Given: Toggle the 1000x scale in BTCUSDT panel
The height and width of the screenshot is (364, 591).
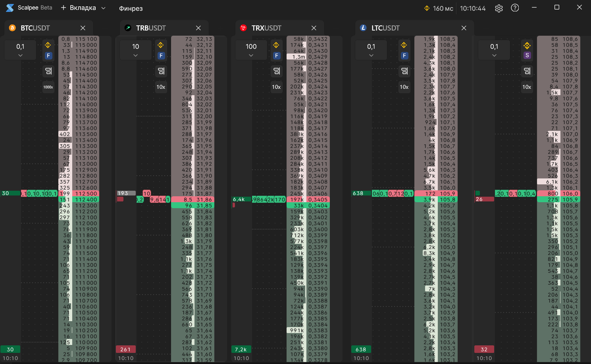Looking at the screenshot, I should 48,87.
